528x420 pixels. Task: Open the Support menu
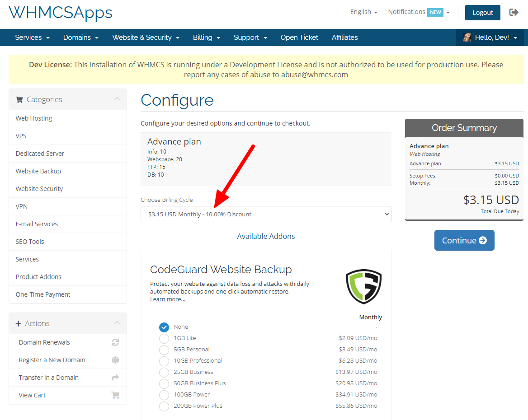point(250,37)
